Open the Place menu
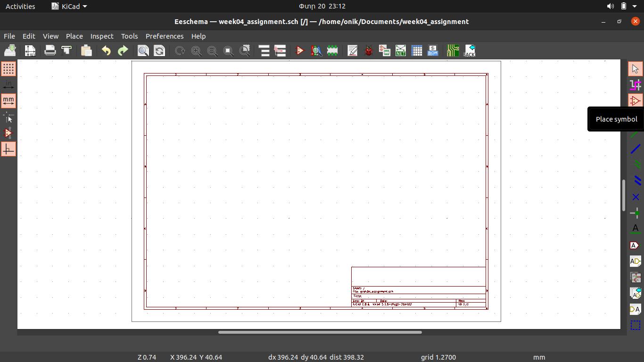644x362 pixels. tap(74, 36)
